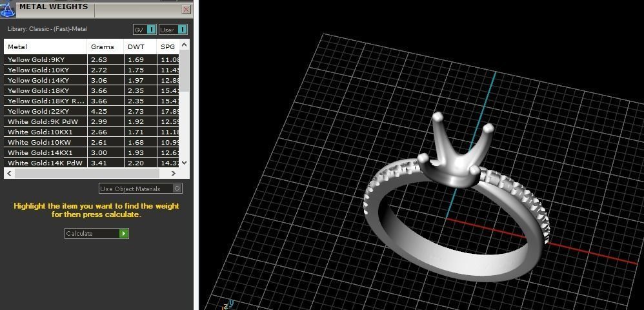This screenshot has height=310, width=644.
Task: Click the 1.68 DWT value
Action: [x=136, y=142]
